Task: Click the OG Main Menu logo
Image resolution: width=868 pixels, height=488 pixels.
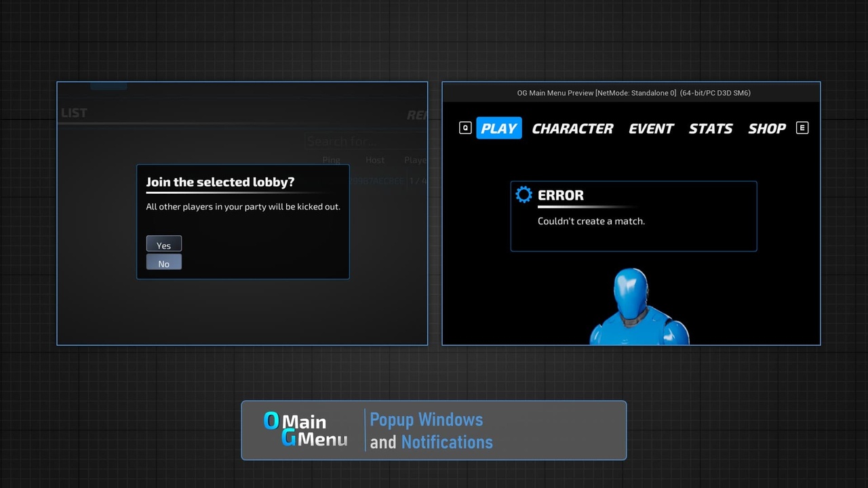Action: click(305, 430)
